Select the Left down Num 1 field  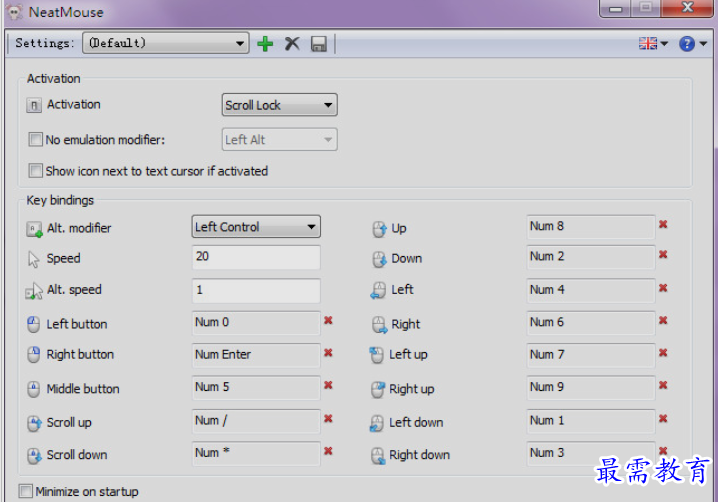click(x=591, y=421)
